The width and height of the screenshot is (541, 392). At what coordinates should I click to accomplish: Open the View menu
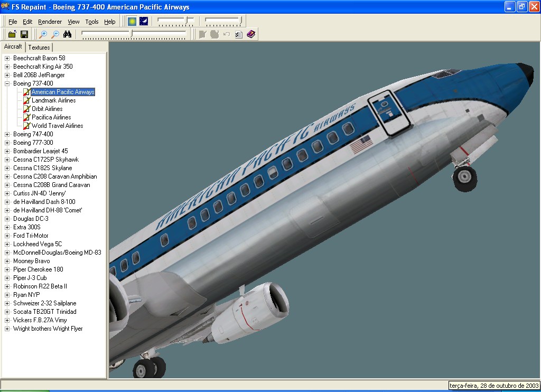pyautogui.click(x=73, y=22)
